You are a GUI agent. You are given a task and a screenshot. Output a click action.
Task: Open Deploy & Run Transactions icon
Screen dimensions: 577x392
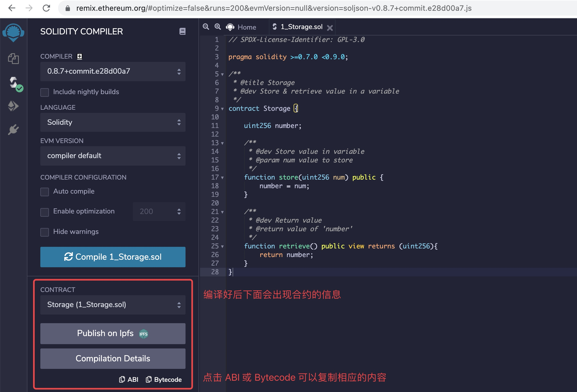tap(13, 106)
